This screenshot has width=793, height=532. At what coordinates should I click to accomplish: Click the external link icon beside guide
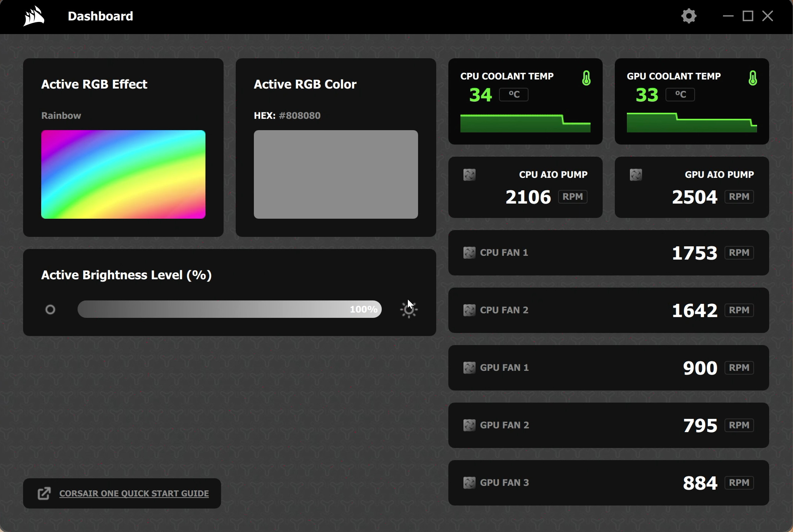point(44,493)
